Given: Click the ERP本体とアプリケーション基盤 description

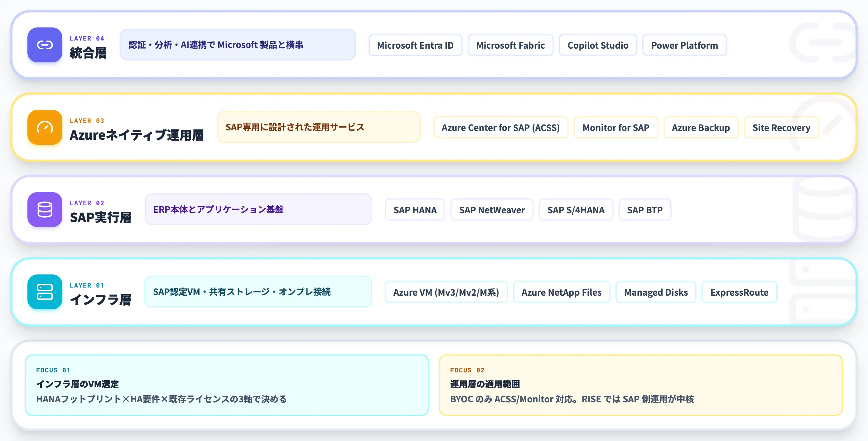Looking at the screenshot, I should tap(258, 209).
